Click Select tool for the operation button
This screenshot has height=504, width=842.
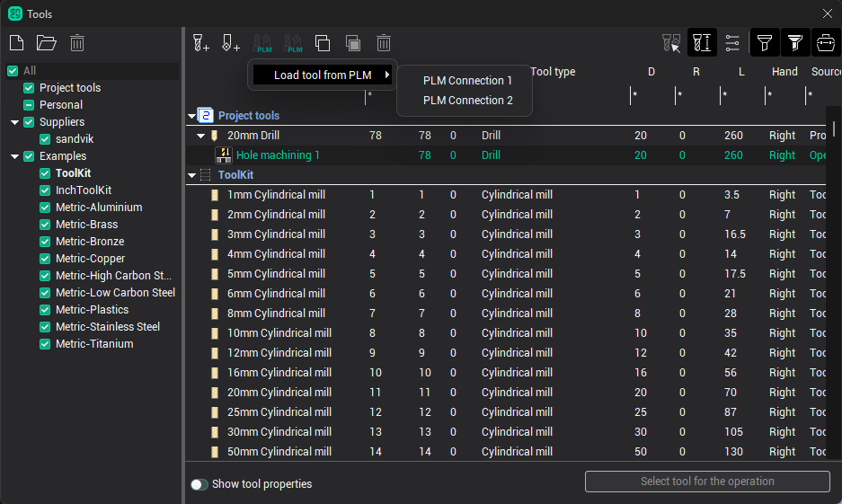[x=707, y=482]
